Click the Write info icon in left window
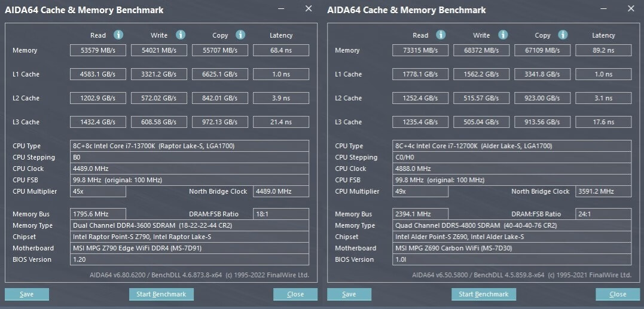 (181, 35)
